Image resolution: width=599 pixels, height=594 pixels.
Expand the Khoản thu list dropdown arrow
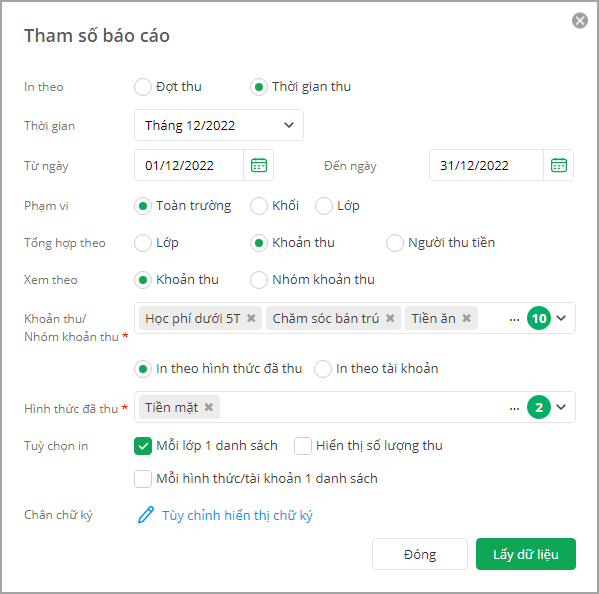561,318
